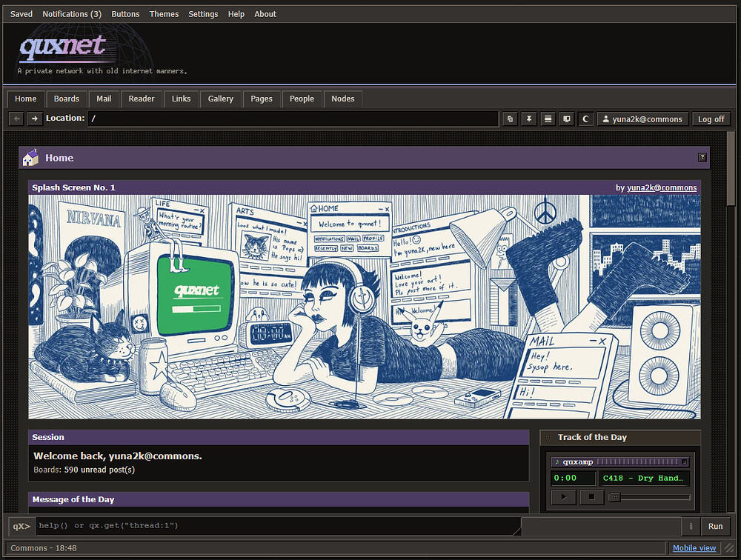Click the pin icon in the toolbar
741x560 pixels.
(529, 119)
